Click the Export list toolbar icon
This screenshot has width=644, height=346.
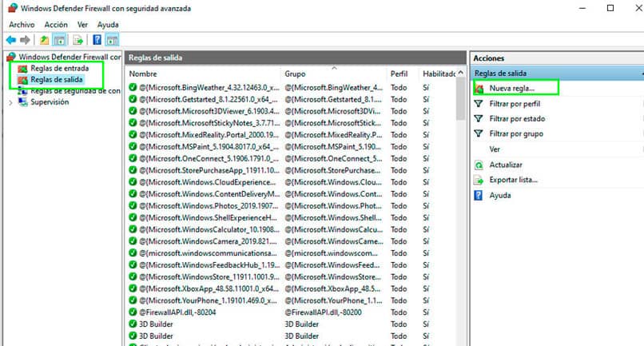(x=78, y=40)
